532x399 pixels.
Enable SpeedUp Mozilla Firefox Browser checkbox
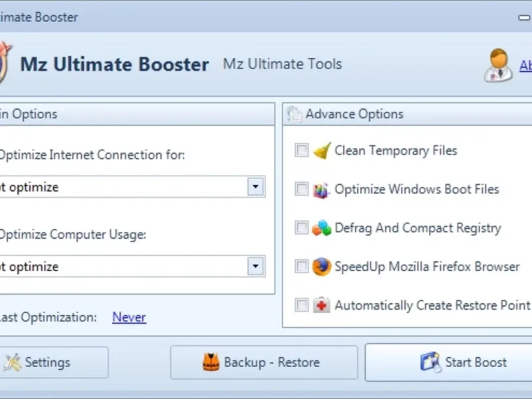[302, 267]
